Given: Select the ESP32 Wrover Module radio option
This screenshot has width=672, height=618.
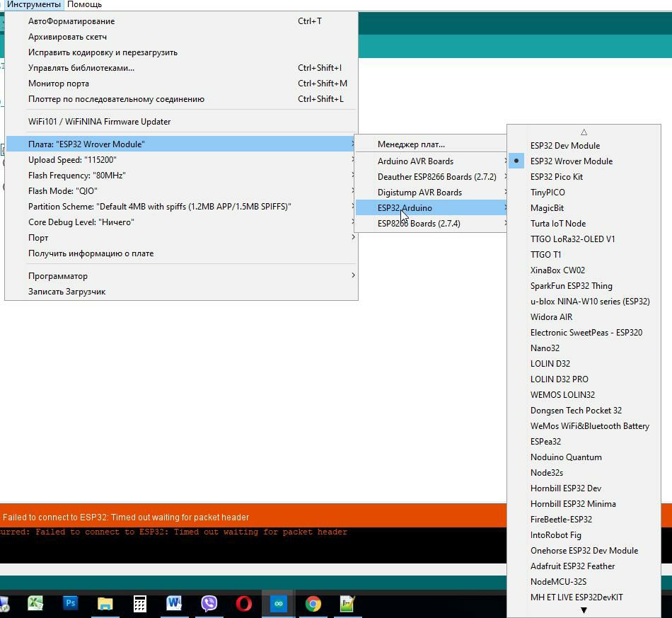Looking at the screenshot, I should 584,161.
